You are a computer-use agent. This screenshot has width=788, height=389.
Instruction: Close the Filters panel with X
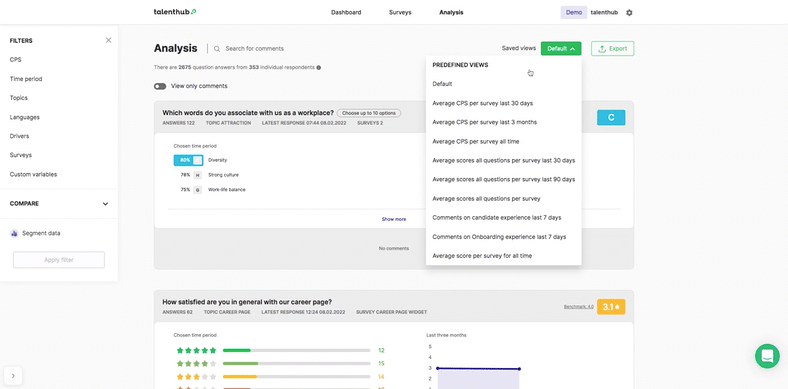[x=109, y=40]
